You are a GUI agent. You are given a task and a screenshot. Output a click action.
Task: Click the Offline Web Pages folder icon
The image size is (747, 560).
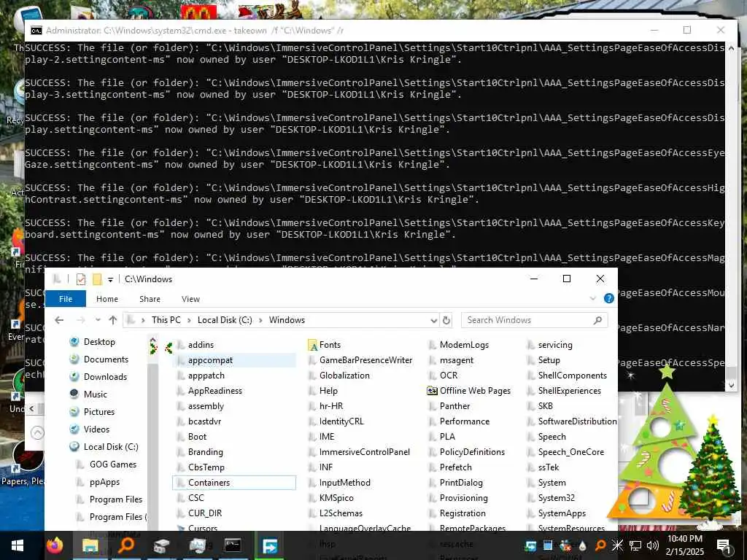(432, 391)
